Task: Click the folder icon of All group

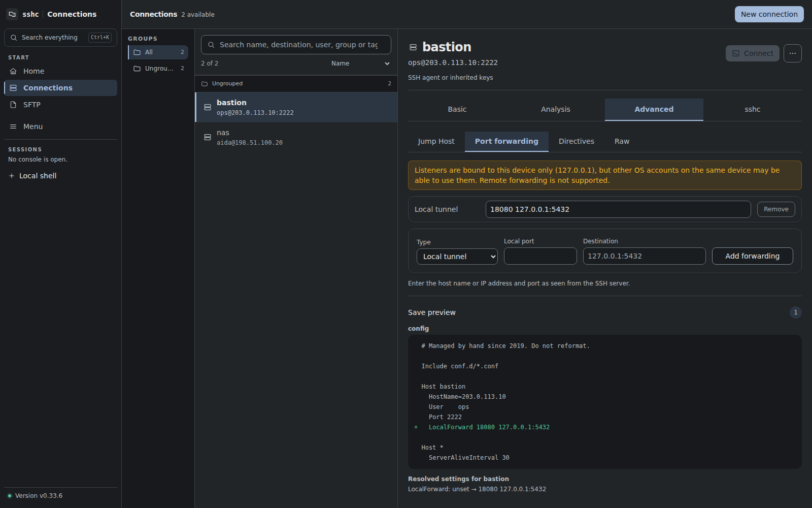Action: [137, 52]
